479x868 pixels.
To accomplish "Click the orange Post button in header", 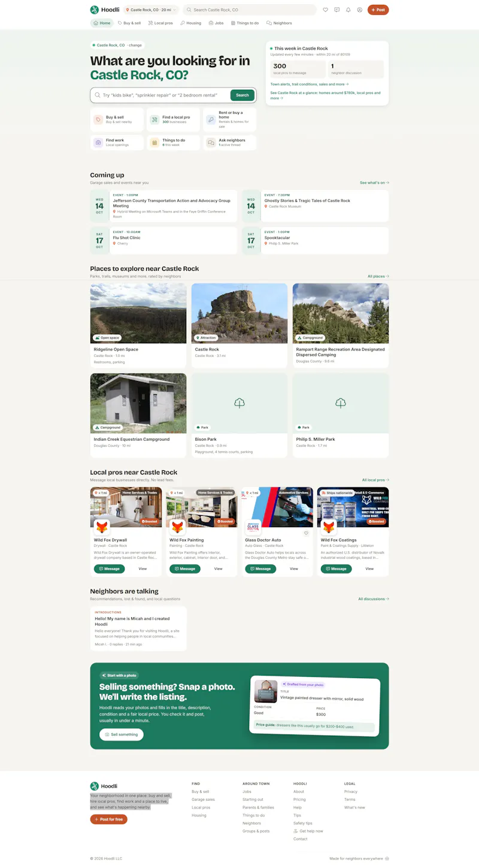I will pos(378,10).
